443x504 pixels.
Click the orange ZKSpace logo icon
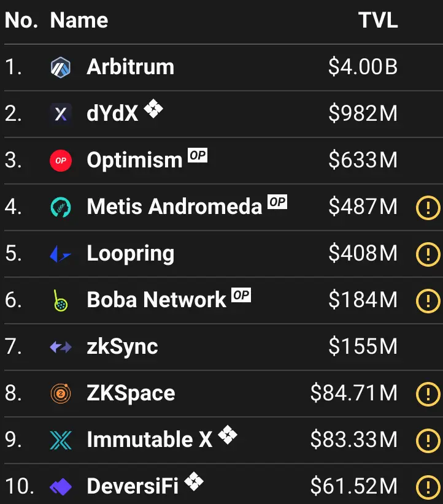tap(61, 394)
